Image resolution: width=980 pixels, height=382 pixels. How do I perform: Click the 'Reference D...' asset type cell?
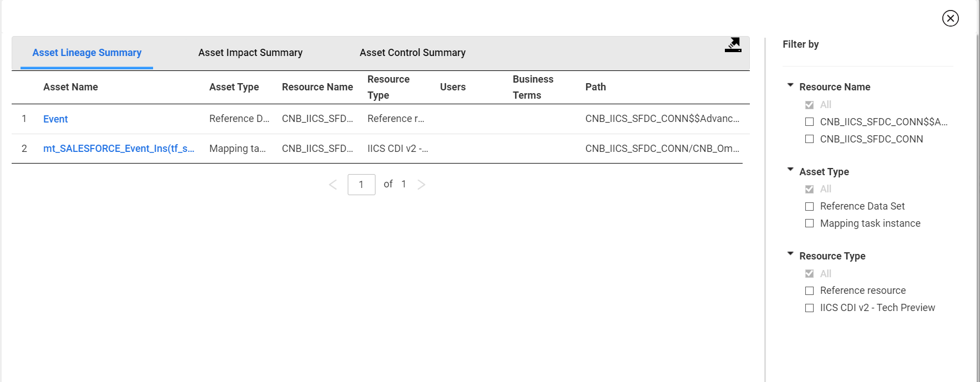point(239,119)
